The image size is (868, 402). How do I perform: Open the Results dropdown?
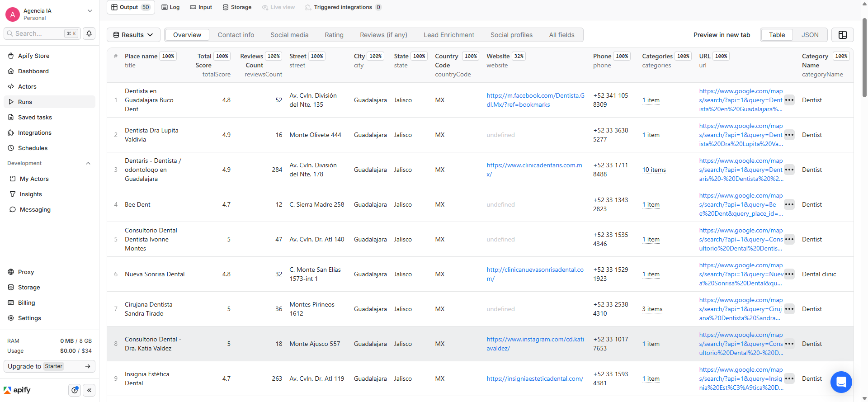(x=133, y=35)
